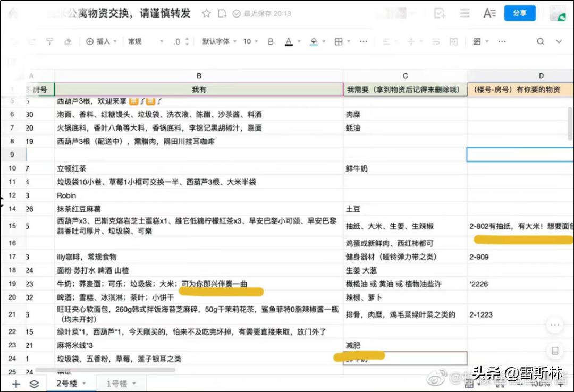Open the 插入 insert menu
The image size is (574, 392).
click(101, 41)
